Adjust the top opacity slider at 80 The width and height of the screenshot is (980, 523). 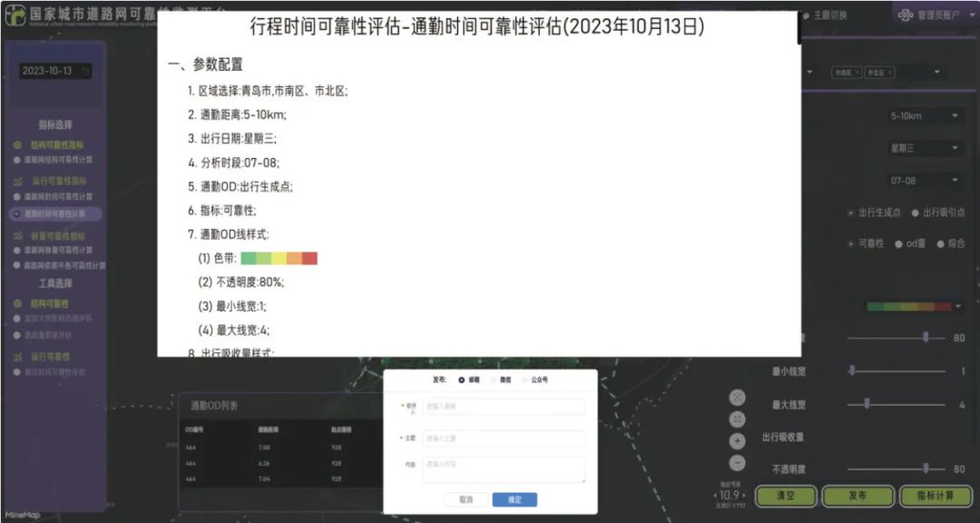[926, 338]
